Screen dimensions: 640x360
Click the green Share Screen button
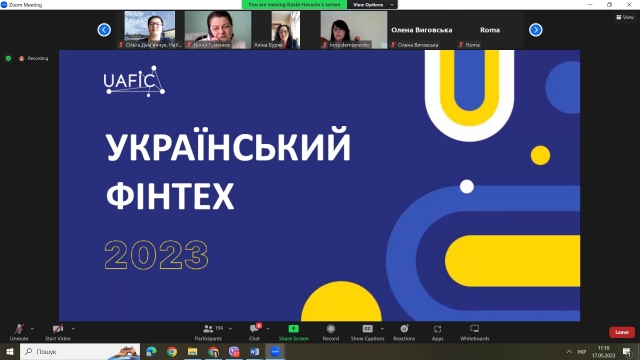[x=293, y=332]
